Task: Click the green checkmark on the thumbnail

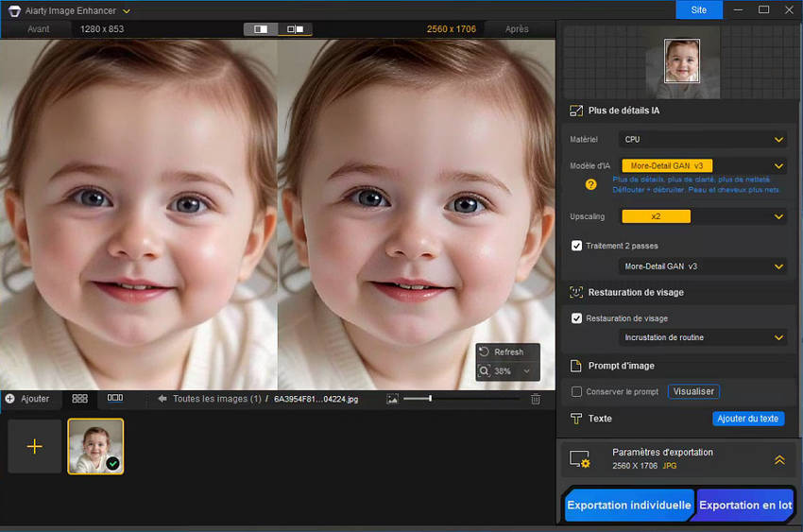Action: [113, 463]
